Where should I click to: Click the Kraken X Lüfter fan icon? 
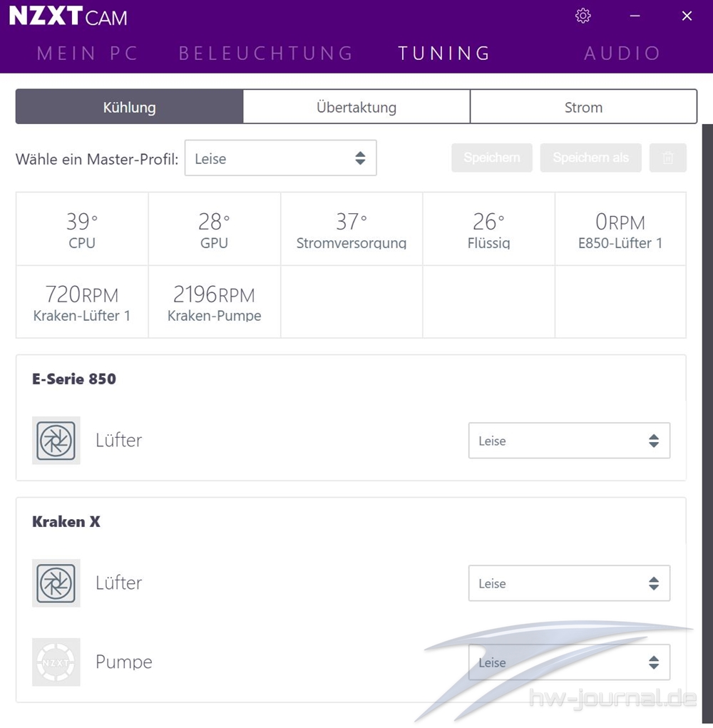click(x=56, y=583)
